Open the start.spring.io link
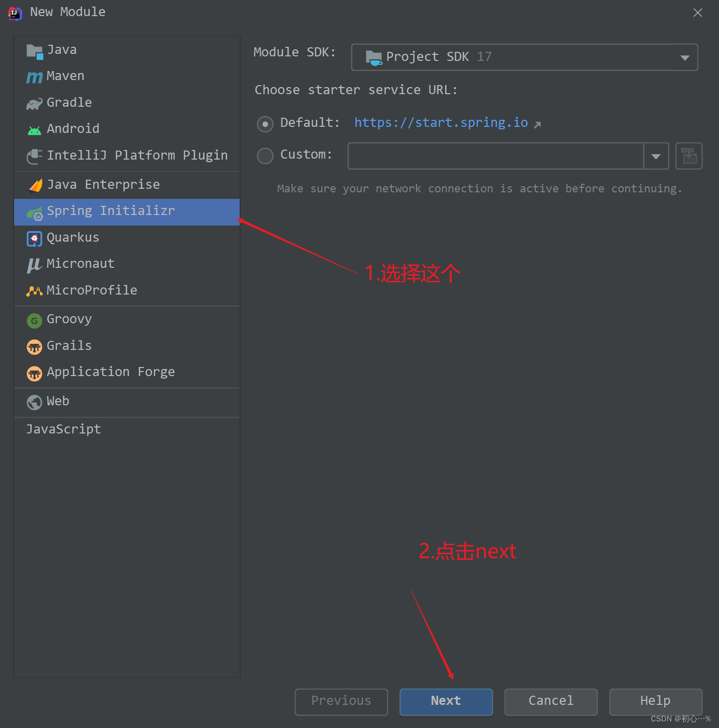719x728 pixels. [441, 122]
